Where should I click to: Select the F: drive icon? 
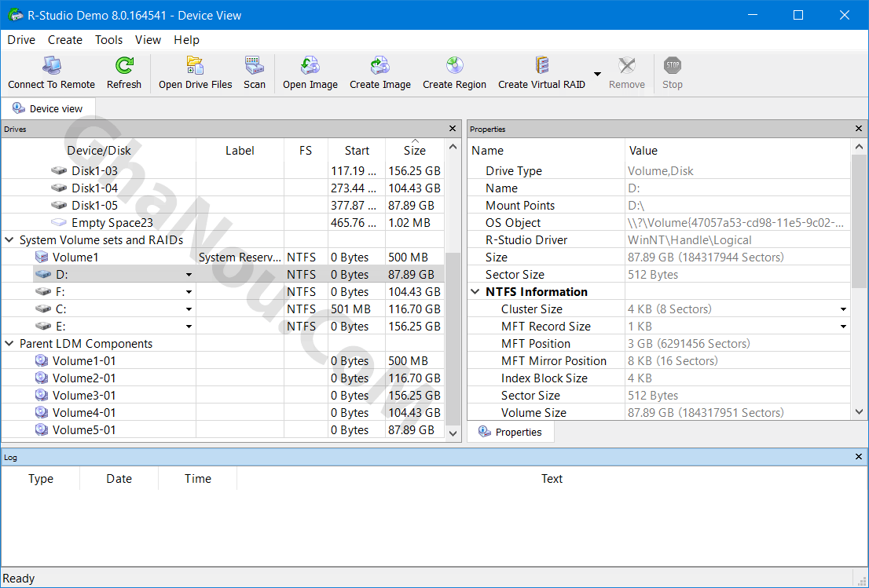click(x=43, y=292)
